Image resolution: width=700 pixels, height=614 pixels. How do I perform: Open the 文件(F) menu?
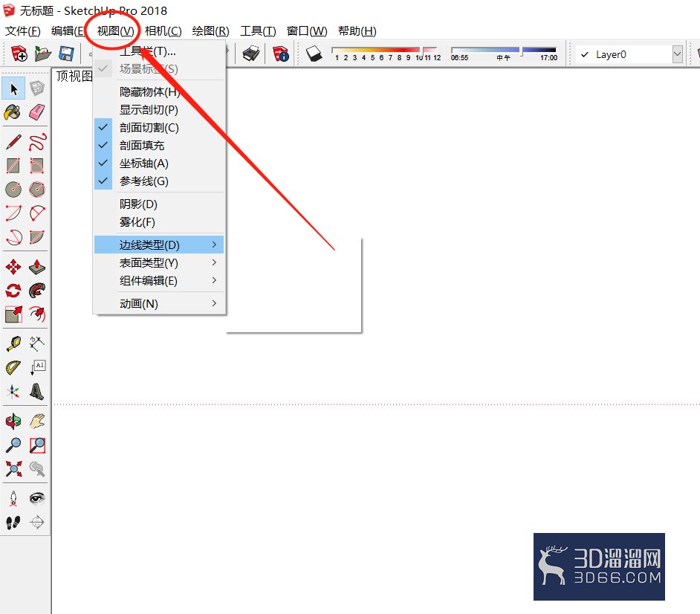pos(23,30)
